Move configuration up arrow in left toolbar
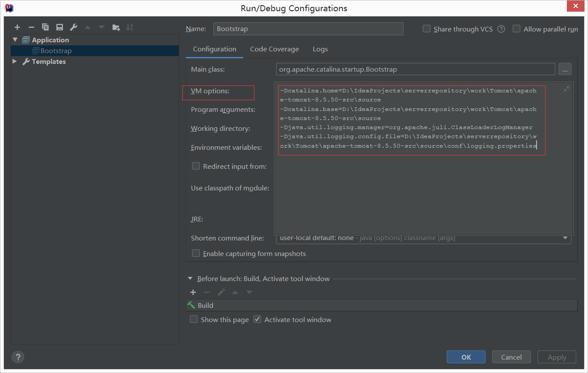This screenshot has height=373, width=588. [x=88, y=27]
